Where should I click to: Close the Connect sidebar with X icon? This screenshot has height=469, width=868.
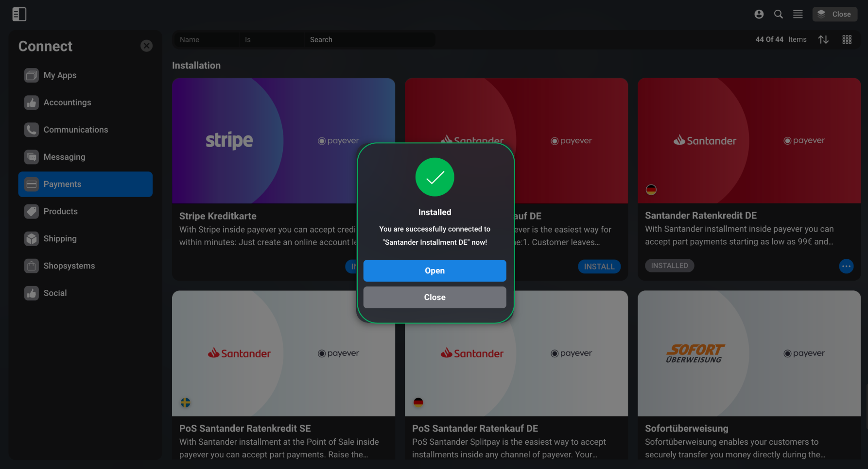(x=146, y=46)
